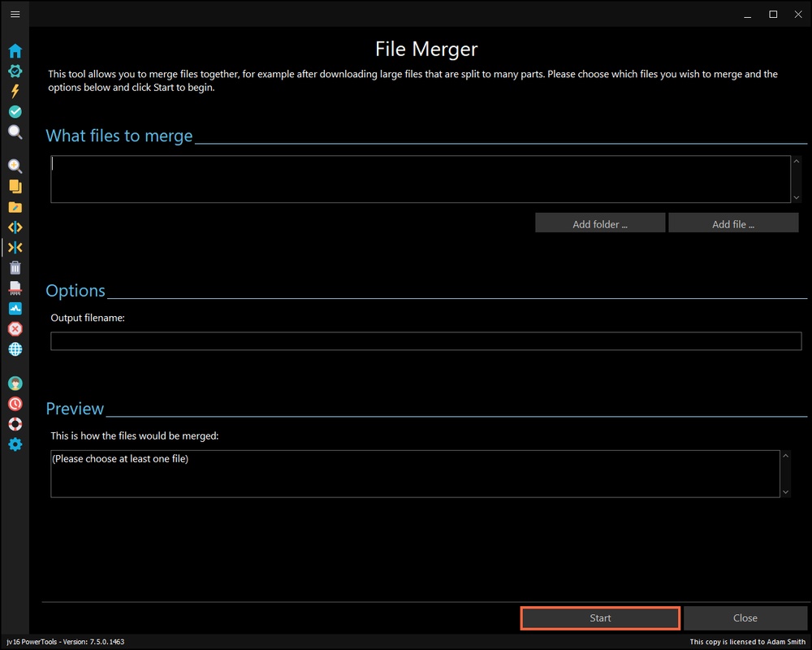Select the File Merger converging arrows icon
The width and height of the screenshot is (812, 650).
point(15,248)
